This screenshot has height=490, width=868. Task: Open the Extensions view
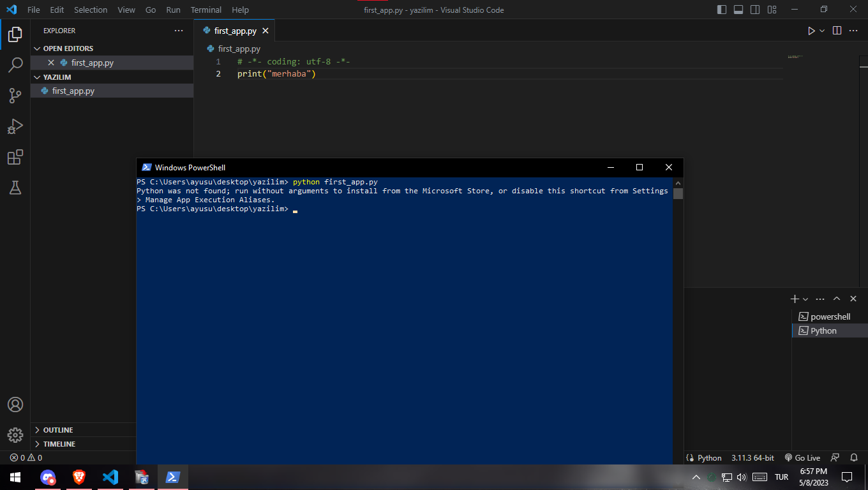click(x=15, y=157)
